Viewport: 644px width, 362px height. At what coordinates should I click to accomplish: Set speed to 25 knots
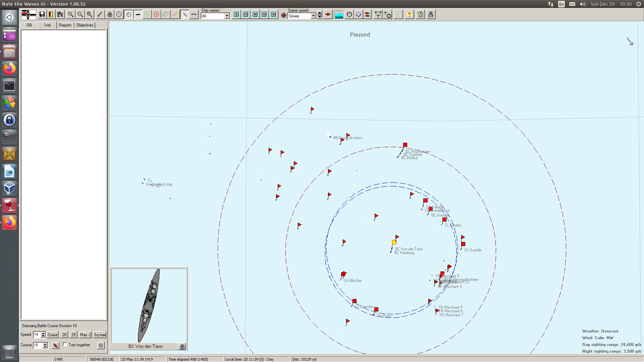coord(73,335)
